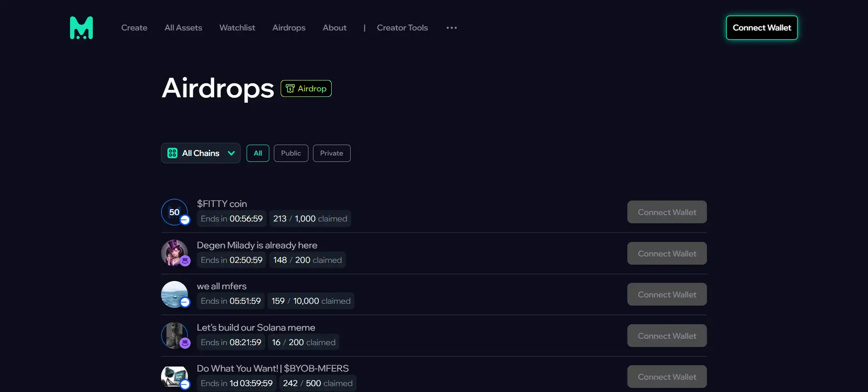Screen dimensions: 868x392
Task: Open the Creator Tools link
Action: click(402, 28)
